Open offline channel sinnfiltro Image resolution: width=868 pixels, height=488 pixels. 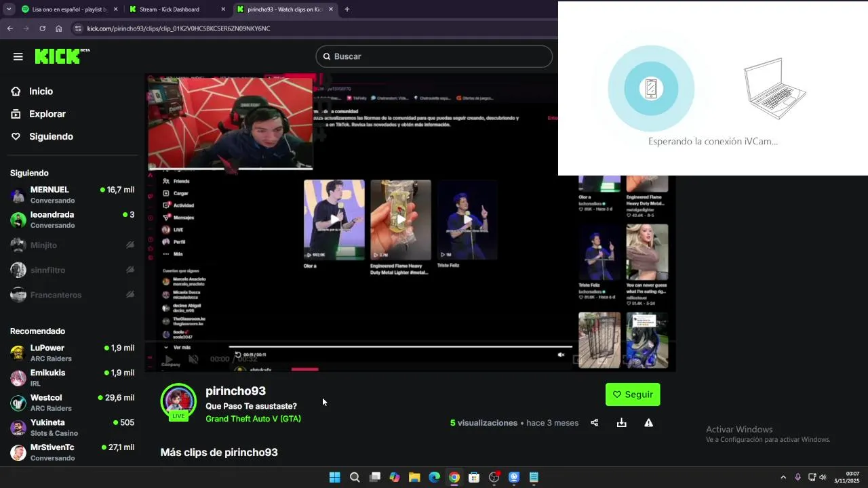[x=72, y=270]
